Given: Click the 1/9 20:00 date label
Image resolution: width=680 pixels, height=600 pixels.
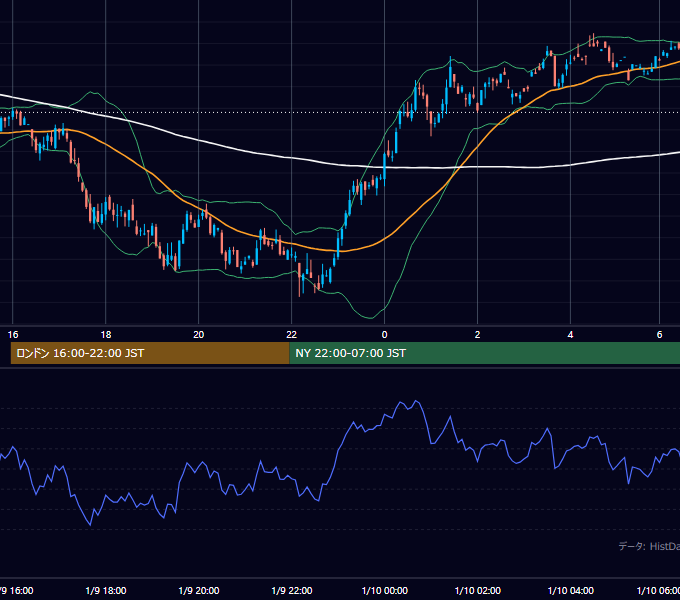Looking at the screenshot, I should [x=199, y=590].
